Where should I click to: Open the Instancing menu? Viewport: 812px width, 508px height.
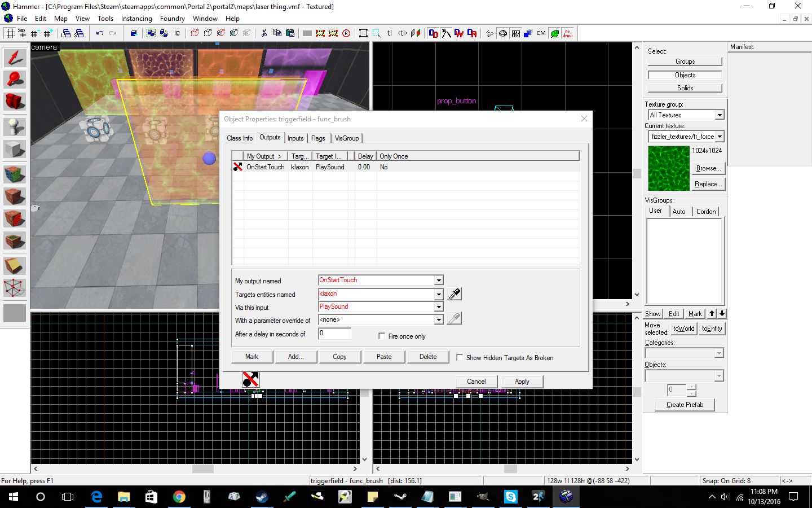[136, 19]
